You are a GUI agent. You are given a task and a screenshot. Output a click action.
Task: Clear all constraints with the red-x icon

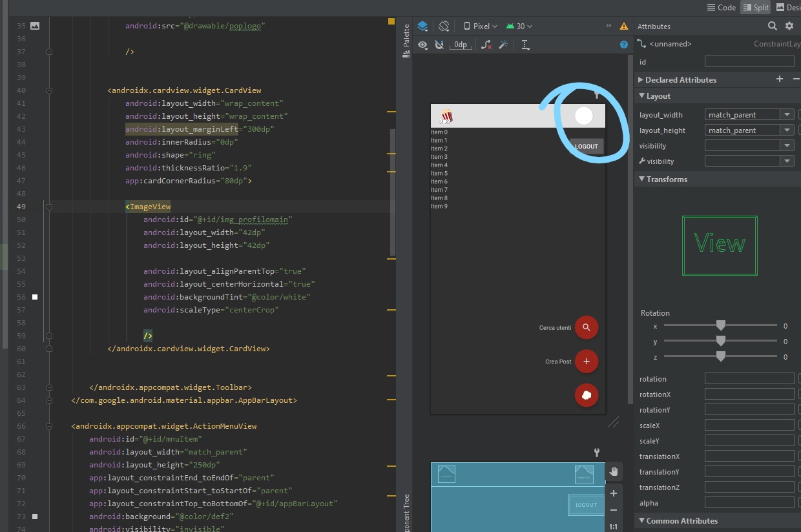tap(486, 45)
